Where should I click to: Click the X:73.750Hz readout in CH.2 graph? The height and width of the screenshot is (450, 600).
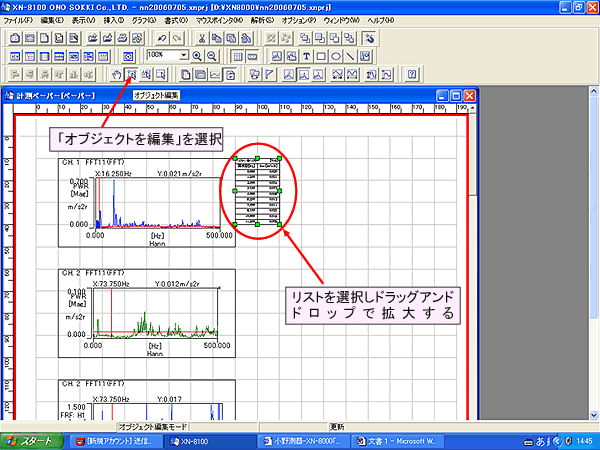click(x=111, y=284)
